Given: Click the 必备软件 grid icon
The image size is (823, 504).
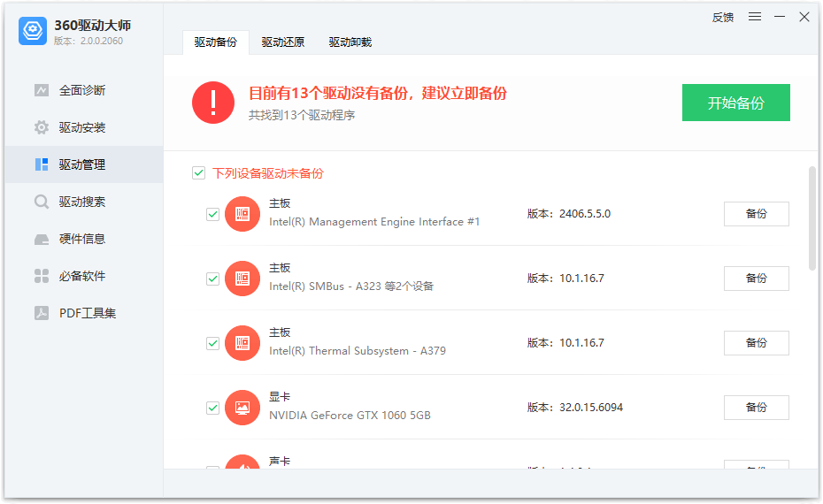Looking at the screenshot, I should (x=42, y=276).
